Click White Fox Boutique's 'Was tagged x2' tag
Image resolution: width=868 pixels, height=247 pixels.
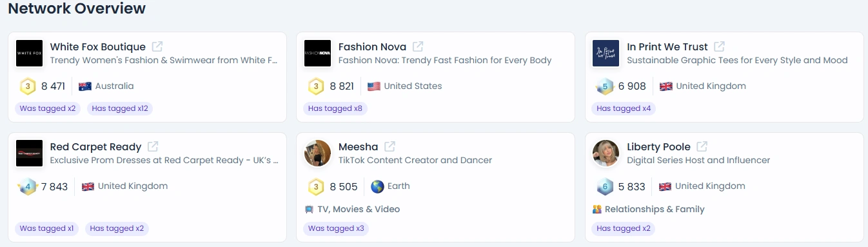(48, 108)
